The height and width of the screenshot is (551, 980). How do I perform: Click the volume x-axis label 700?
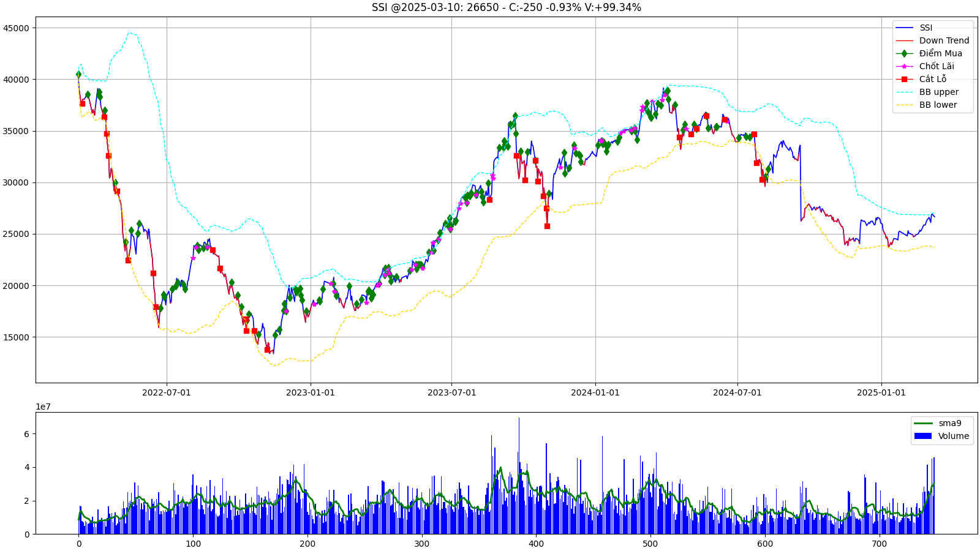point(879,544)
